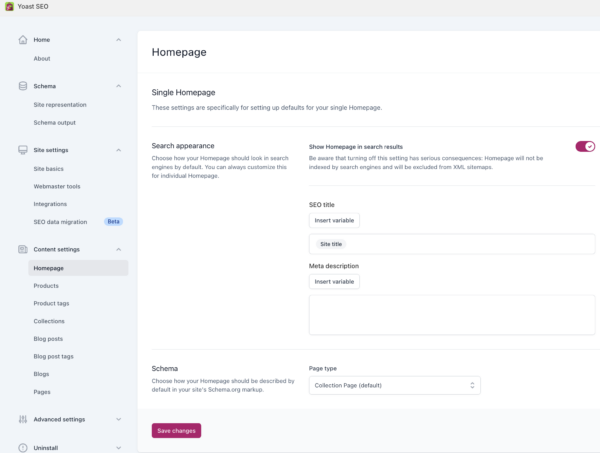
Task: Open the Webmaster tools settings
Action: click(57, 186)
